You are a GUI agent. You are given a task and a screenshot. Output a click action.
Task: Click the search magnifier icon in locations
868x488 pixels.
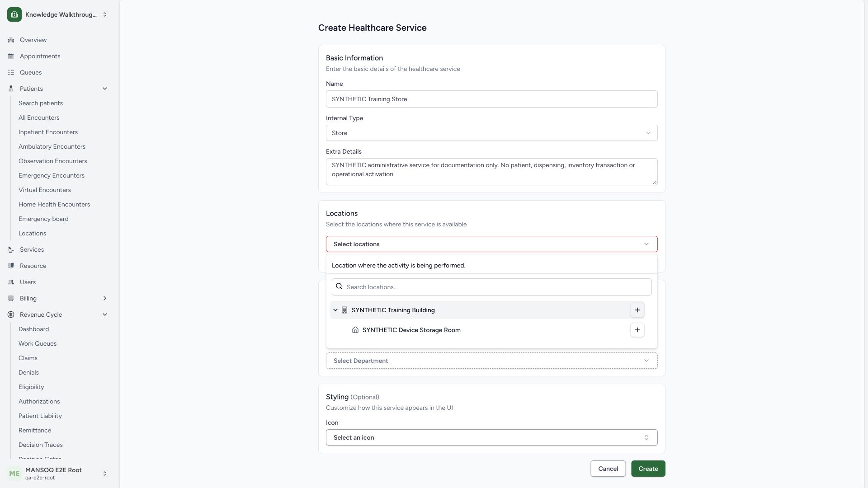click(x=339, y=286)
